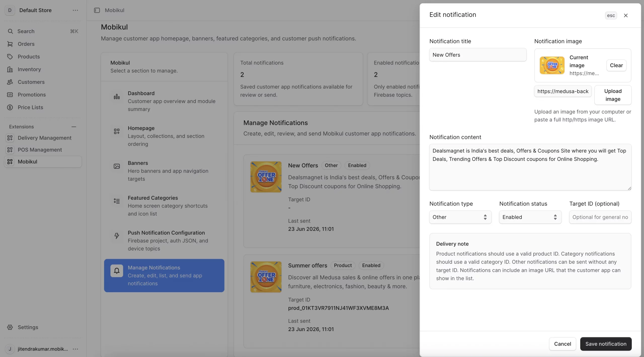The height and width of the screenshot is (357, 644).
Task: Click the Delivery Management extension icon
Action: [10, 138]
